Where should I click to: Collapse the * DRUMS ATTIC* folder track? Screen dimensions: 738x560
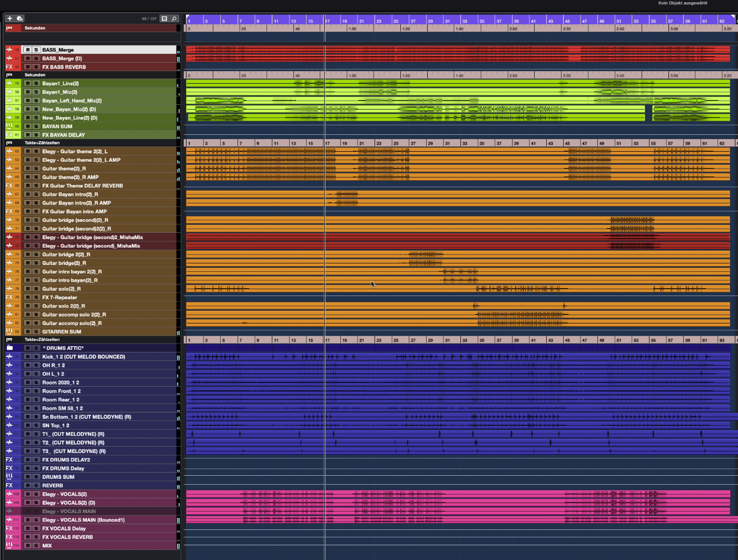(x=9, y=348)
